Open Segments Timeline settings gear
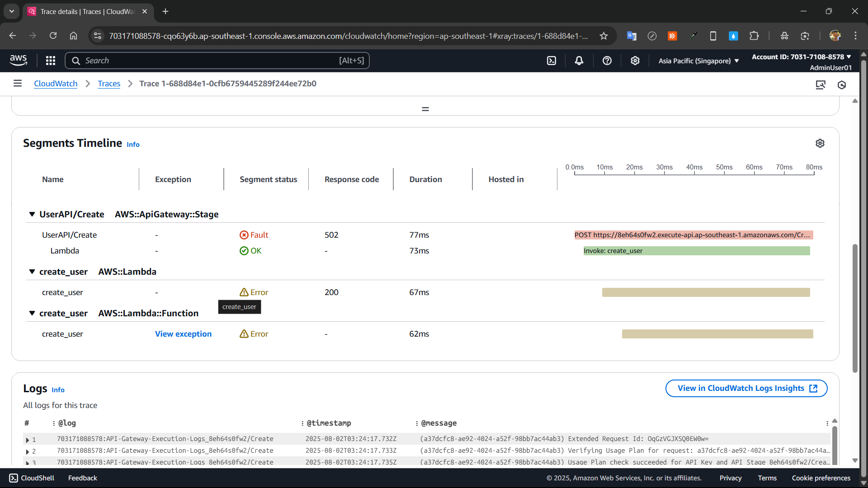This screenshot has height=488, width=868. pyautogui.click(x=820, y=143)
